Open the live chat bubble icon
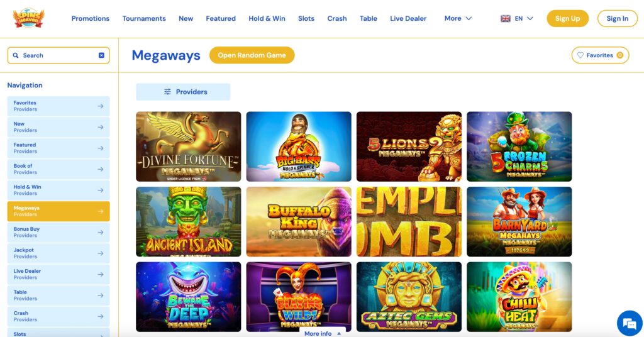Screen dimensions: 644x337 pos(629,323)
